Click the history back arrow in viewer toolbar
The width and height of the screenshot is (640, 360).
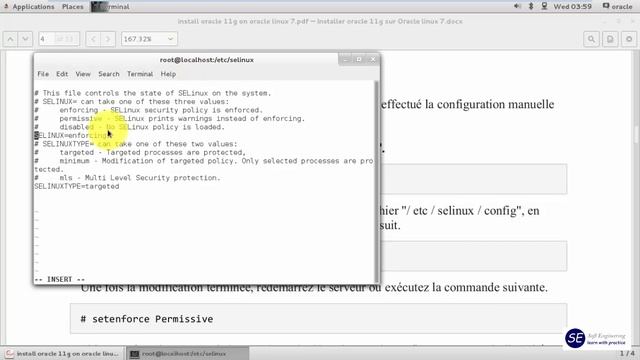[93, 39]
